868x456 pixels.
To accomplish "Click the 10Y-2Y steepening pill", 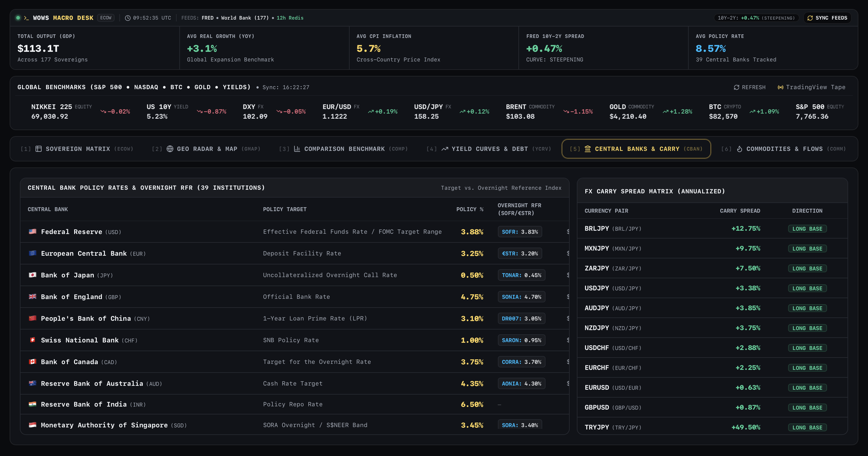I will point(756,18).
